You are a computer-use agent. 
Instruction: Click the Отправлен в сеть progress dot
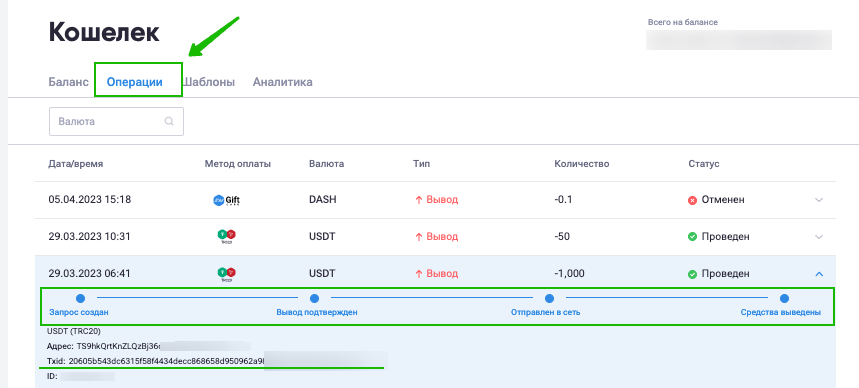click(x=549, y=299)
